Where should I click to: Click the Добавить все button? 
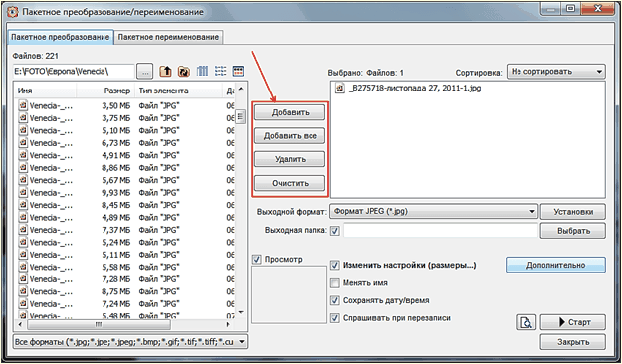tap(290, 136)
